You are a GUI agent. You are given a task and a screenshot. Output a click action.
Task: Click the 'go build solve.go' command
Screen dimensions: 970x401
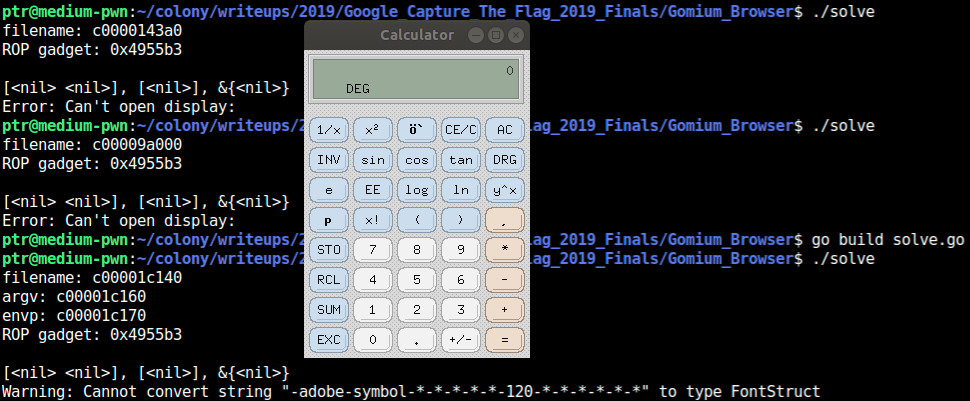tap(888, 240)
